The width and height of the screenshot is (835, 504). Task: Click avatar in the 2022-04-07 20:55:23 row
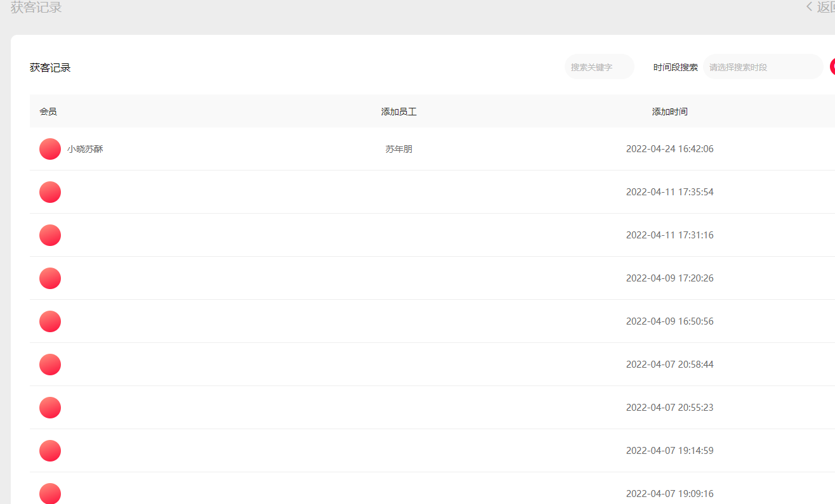(50, 408)
